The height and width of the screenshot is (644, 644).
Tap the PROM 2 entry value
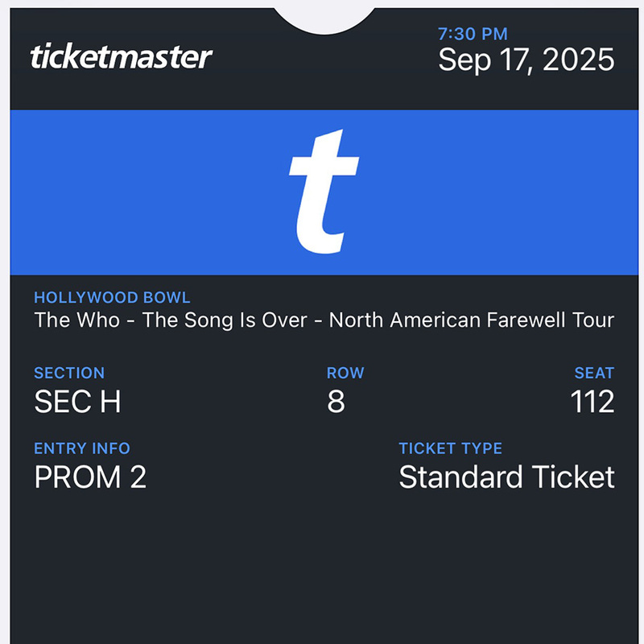coord(90,477)
